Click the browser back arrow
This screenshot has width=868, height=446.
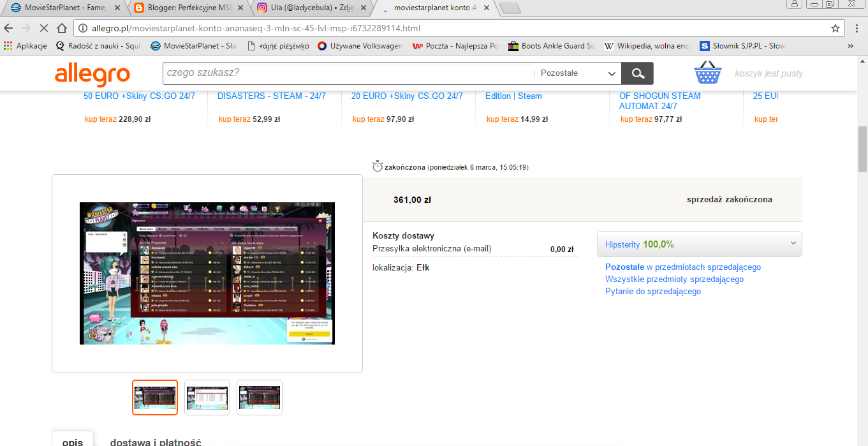(x=8, y=29)
